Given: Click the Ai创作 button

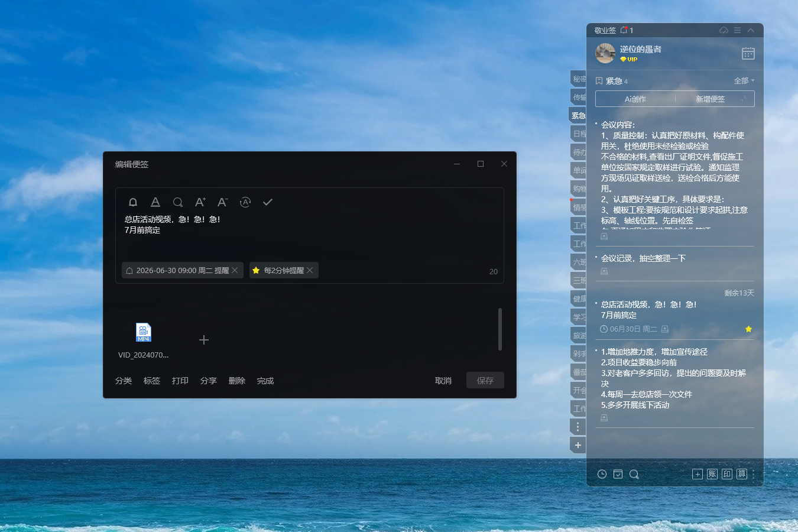Looking at the screenshot, I should (635, 99).
